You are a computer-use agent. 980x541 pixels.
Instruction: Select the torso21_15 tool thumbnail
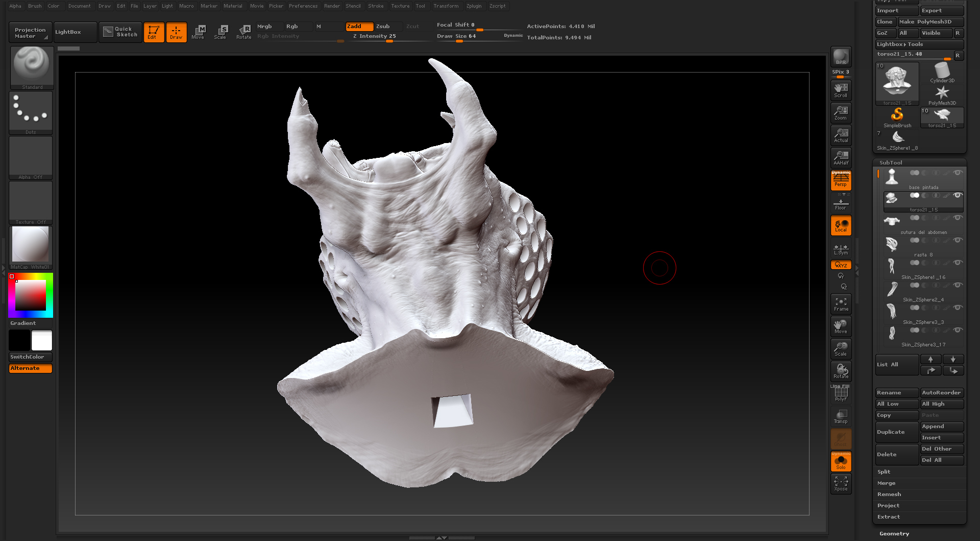[897, 82]
